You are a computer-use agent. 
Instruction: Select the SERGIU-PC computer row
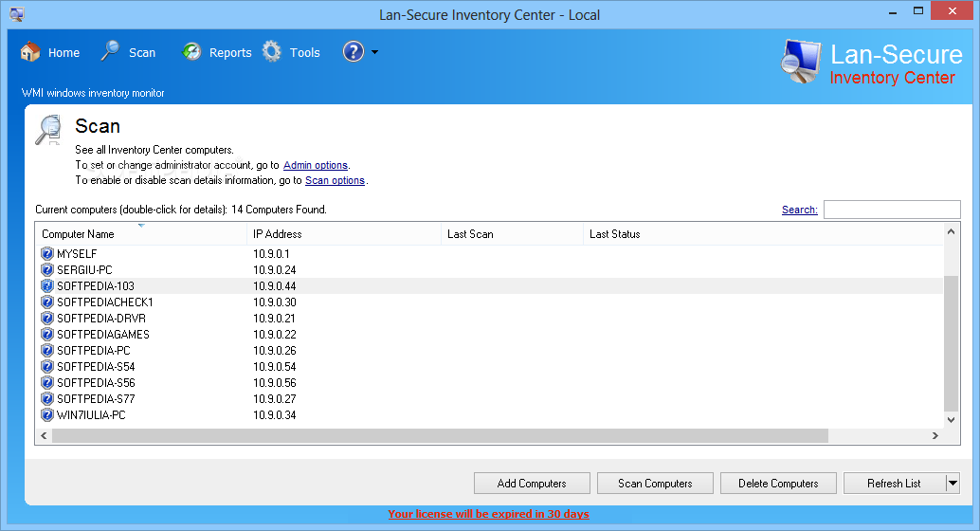tap(489, 269)
